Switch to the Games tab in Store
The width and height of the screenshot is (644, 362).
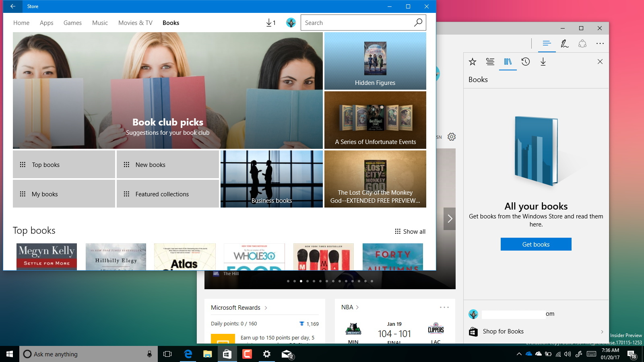point(72,23)
